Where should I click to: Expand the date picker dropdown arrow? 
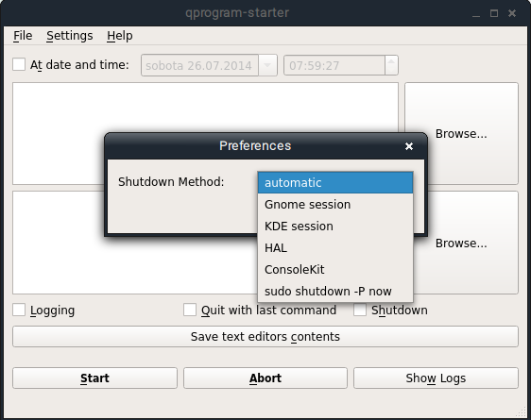(267, 65)
